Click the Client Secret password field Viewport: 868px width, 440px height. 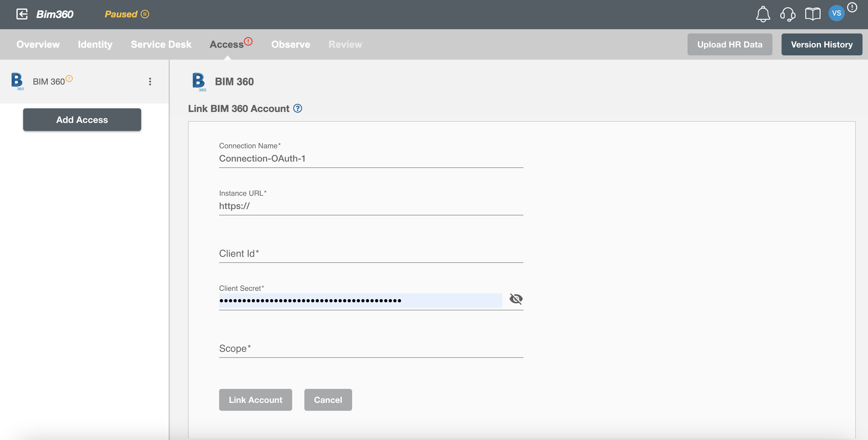[x=360, y=300]
